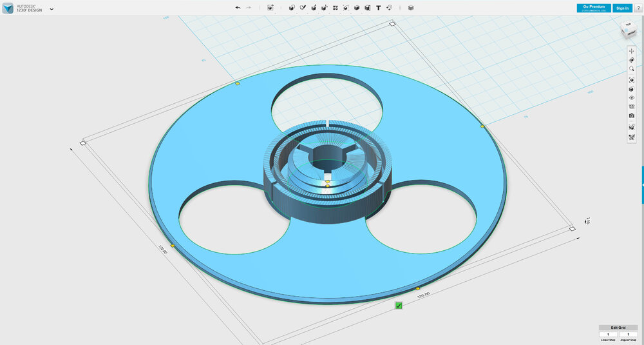Click the Undo arrow in the toolbar
The width and height of the screenshot is (644, 345).
238,8
